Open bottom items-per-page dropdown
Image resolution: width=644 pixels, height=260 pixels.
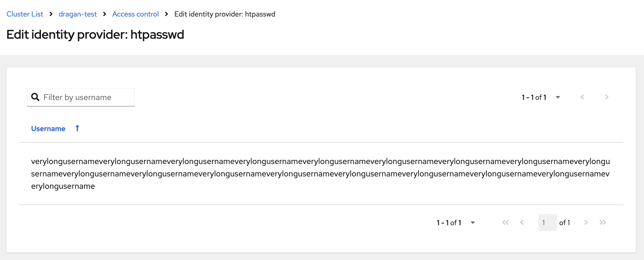pyautogui.click(x=473, y=223)
